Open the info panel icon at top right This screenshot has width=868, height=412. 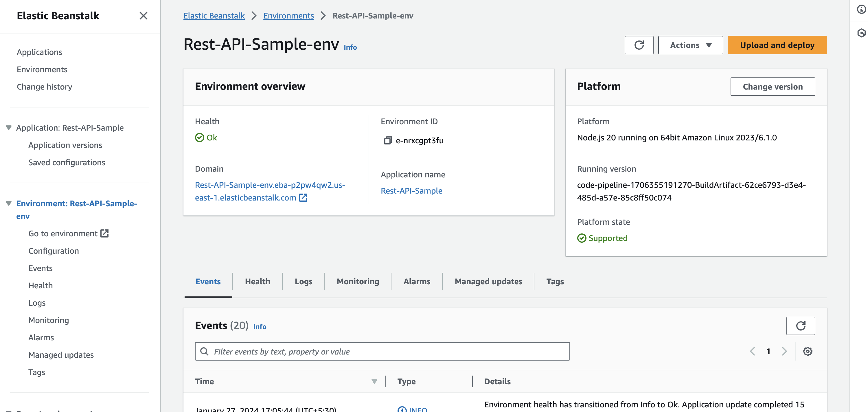tap(861, 10)
